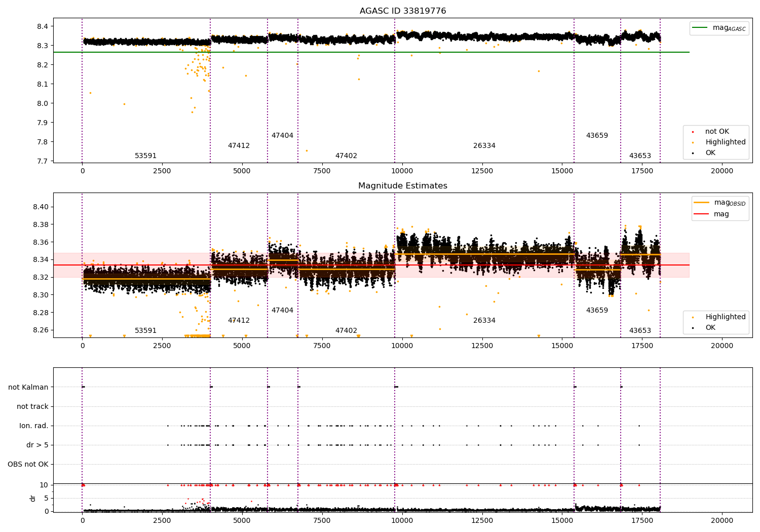This screenshot has height=532, width=760.
Task: Click the y-axis tick label '8.4'
Action: [x=43, y=26]
